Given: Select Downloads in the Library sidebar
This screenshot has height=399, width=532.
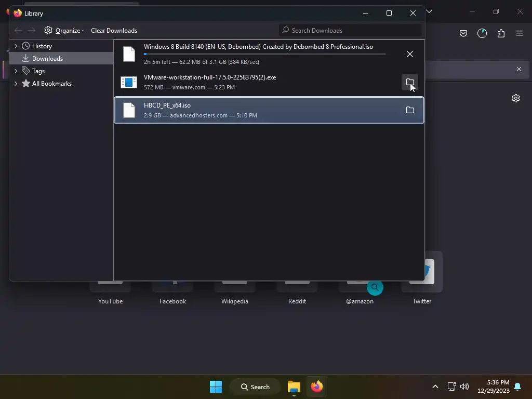Looking at the screenshot, I should pos(61,58).
